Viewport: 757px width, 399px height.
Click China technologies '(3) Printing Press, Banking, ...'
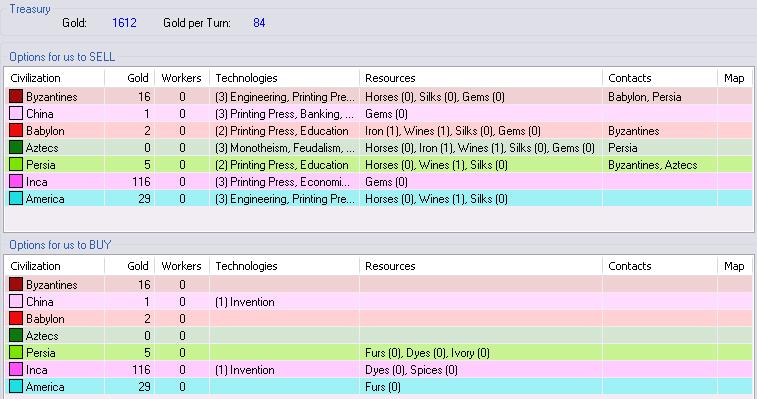click(285, 114)
